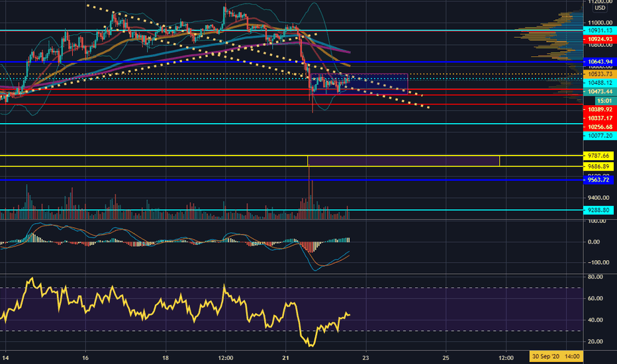Click the yellow 9686.89 price label

click(x=598, y=167)
